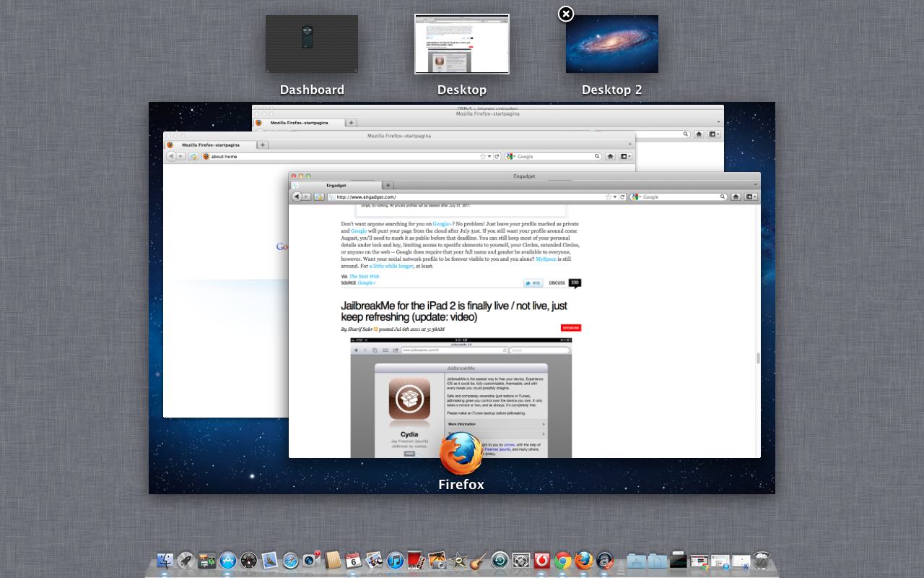Viewport: 924px width, 578px height.
Task: Open System Preferences gear icon in Dock
Action: (x=521, y=561)
